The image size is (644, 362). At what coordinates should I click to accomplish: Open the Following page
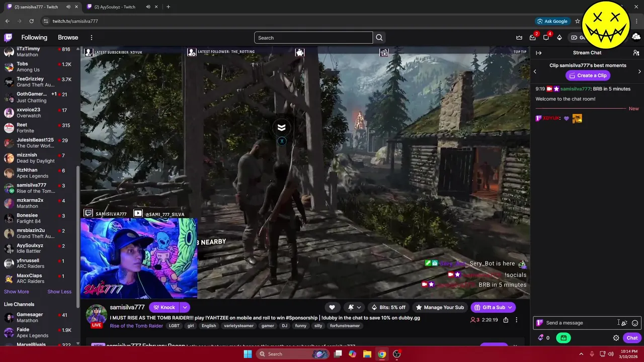pyautogui.click(x=34, y=38)
